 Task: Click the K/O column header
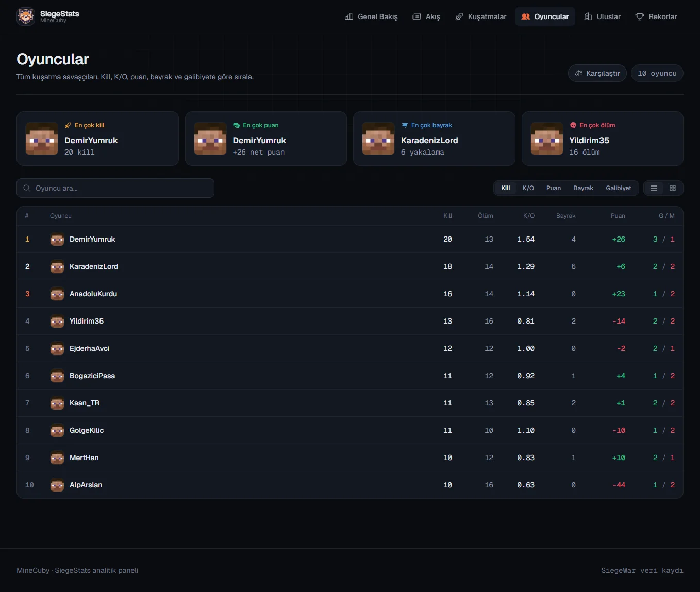point(529,216)
